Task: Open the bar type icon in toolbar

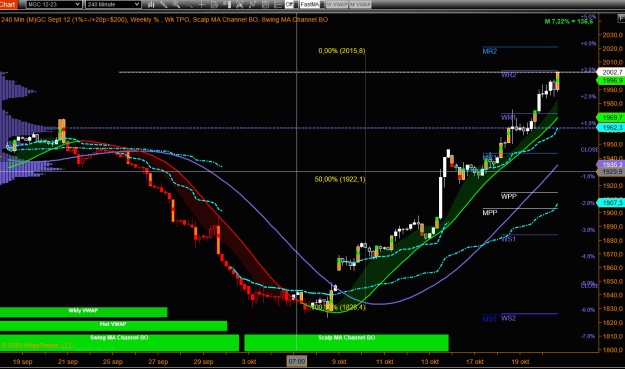Action: tap(151, 4)
